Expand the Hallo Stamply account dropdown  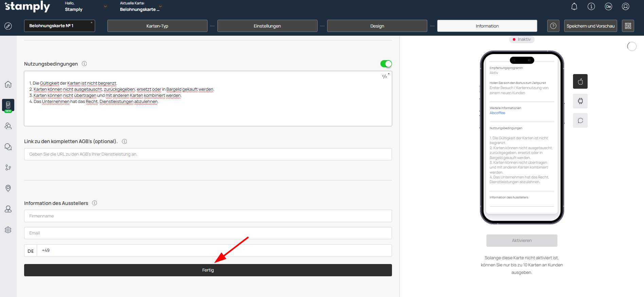[105, 6]
